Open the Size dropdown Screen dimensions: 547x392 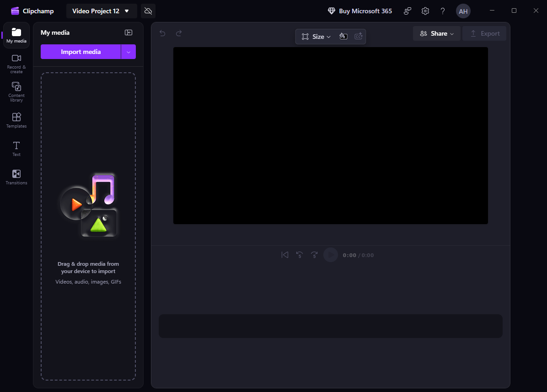tap(316, 37)
